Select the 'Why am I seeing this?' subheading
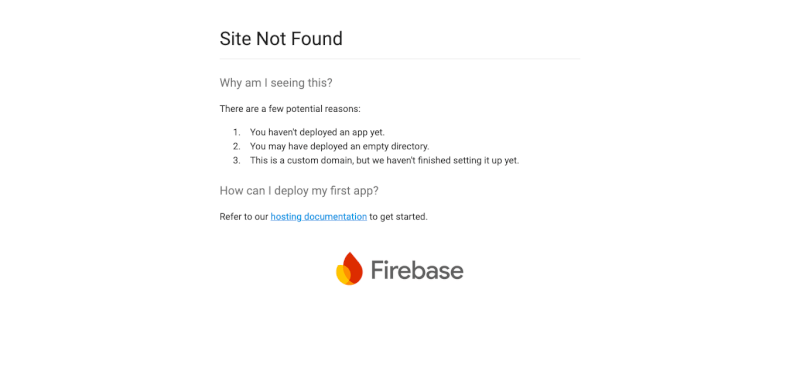Image resolution: width=800 pixels, height=384 pixels. click(276, 83)
